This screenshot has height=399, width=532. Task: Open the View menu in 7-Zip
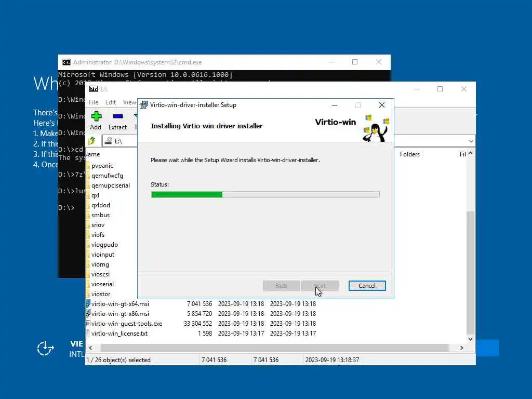(129, 102)
